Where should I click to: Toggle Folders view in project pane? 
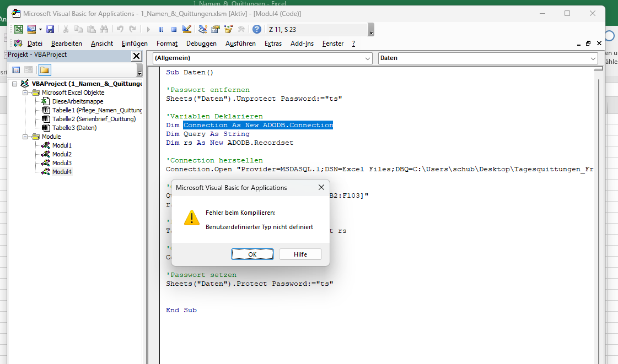click(45, 70)
